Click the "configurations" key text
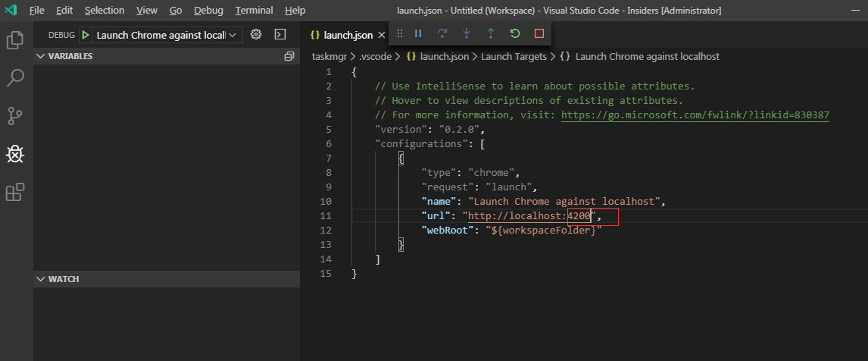The image size is (868, 361). click(x=421, y=143)
